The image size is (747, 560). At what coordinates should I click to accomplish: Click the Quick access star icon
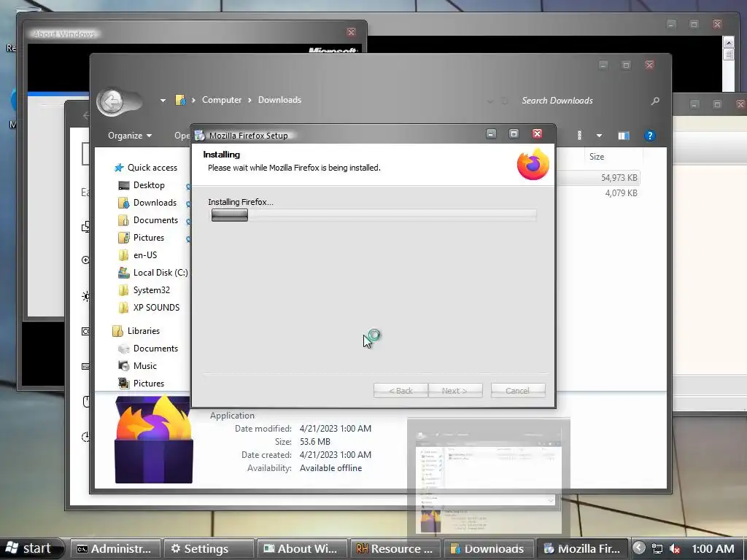[119, 168]
